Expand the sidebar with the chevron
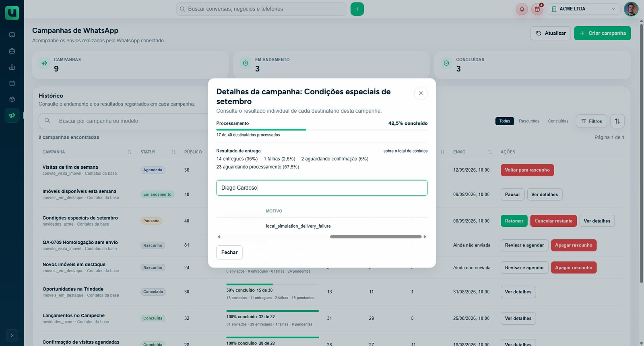This screenshot has height=346, width=644. tap(12, 335)
